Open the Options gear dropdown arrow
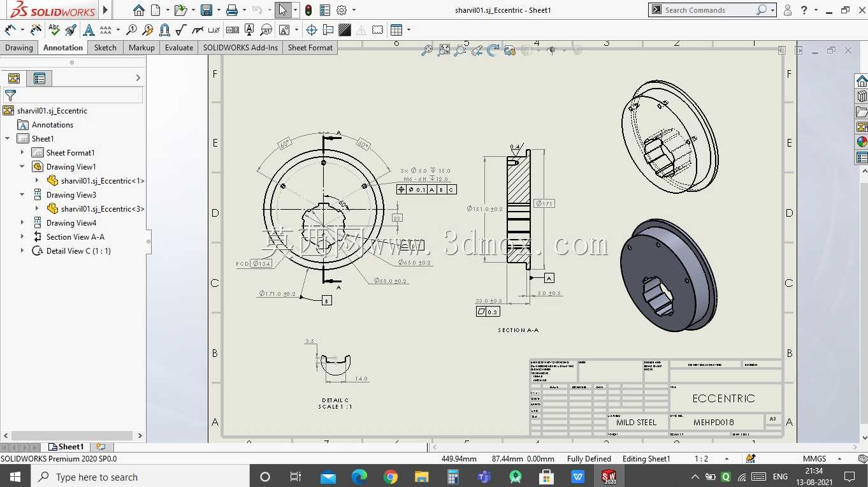This screenshot has height=487, width=868. 354,10
